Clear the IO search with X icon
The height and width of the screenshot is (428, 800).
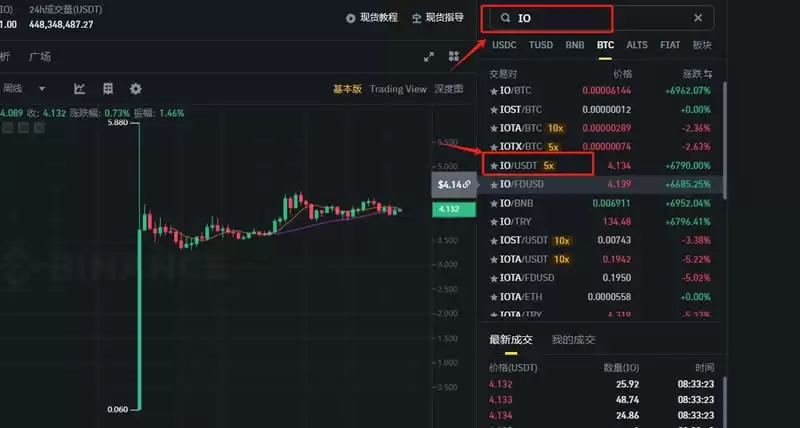pos(697,18)
